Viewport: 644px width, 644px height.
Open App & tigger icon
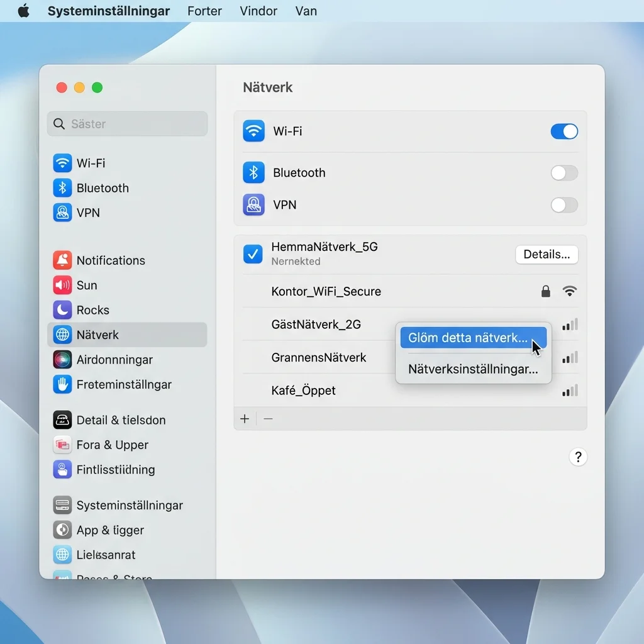click(x=62, y=530)
